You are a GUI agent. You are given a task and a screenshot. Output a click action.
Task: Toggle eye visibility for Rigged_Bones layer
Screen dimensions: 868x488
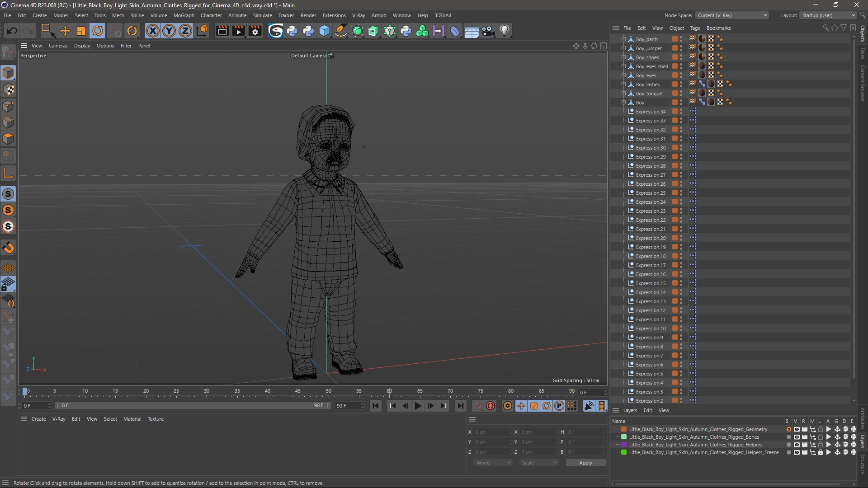pyautogui.click(x=797, y=437)
